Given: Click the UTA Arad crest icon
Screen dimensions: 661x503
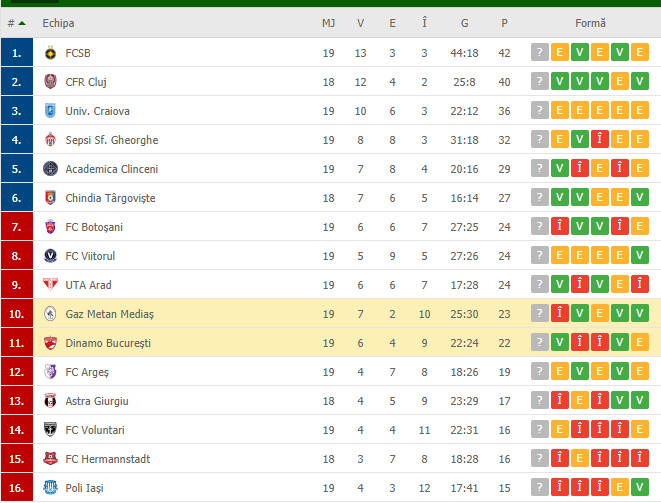Looking at the screenshot, I should pyautogui.click(x=50, y=285).
